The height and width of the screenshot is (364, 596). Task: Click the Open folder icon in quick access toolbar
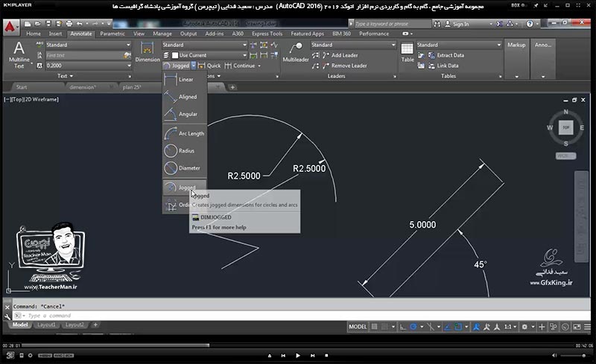click(x=38, y=24)
